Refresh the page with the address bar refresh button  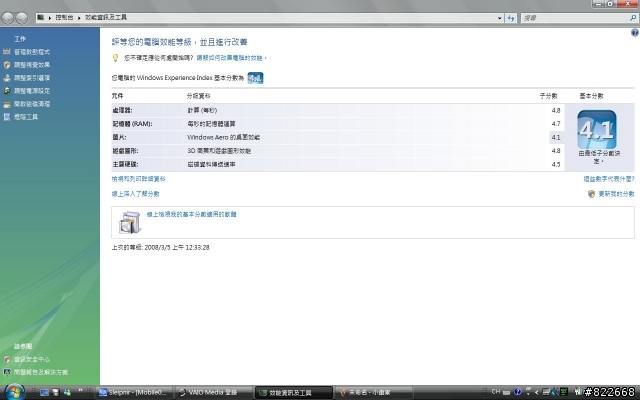[511, 18]
